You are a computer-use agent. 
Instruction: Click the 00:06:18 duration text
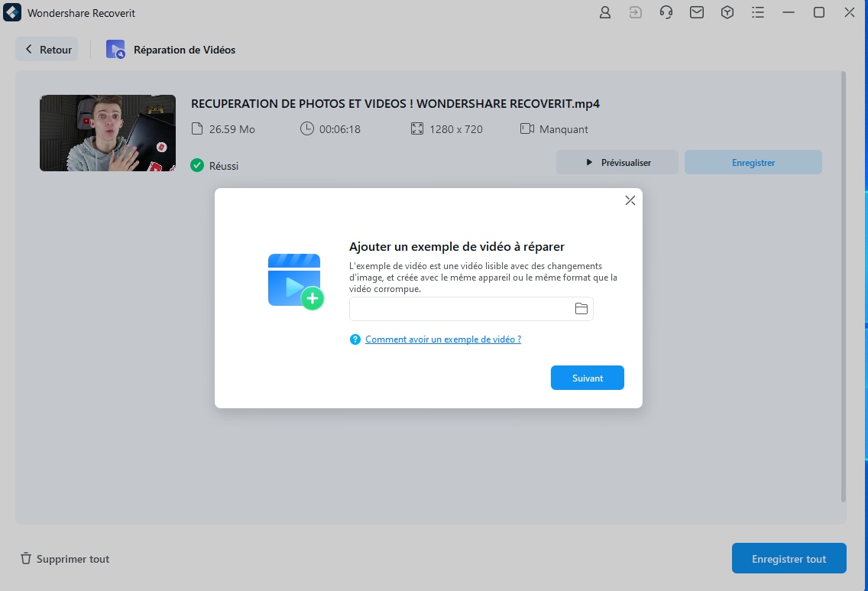point(340,129)
